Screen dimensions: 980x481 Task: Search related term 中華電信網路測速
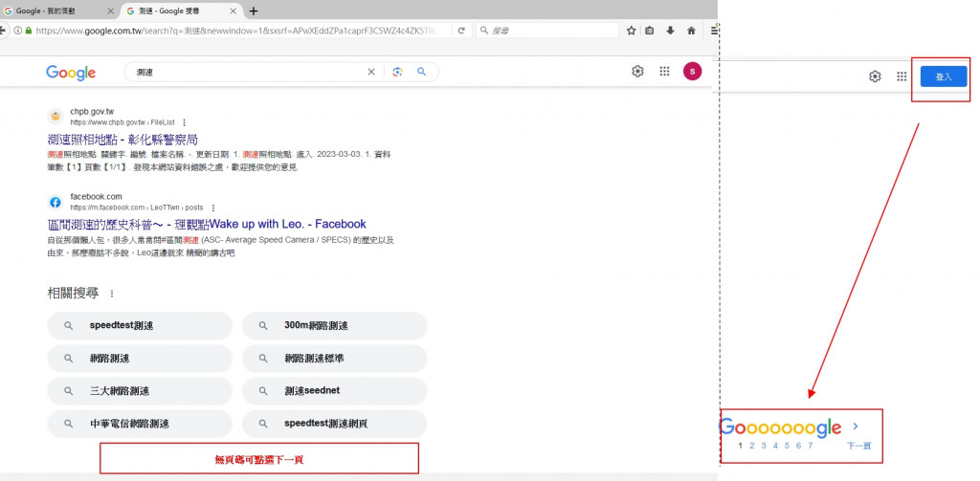(x=140, y=424)
